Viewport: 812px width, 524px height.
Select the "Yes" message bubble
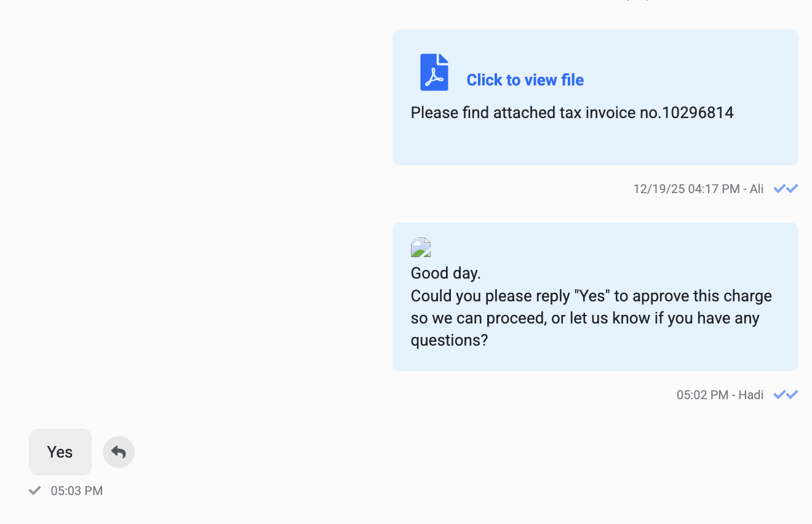[x=60, y=452]
